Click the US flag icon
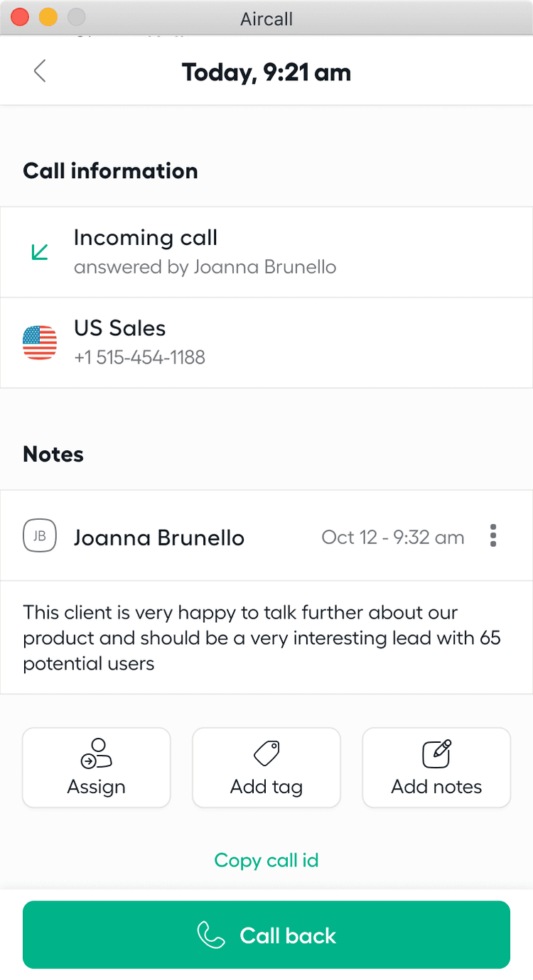Viewport: 533px width, 980px height. click(x=40, y=342)
